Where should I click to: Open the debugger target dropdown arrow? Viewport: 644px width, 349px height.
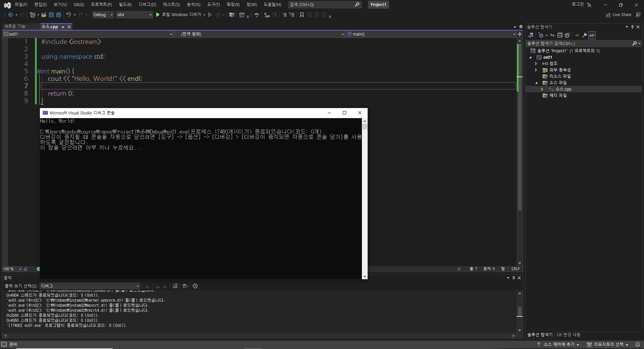[204, 15]
